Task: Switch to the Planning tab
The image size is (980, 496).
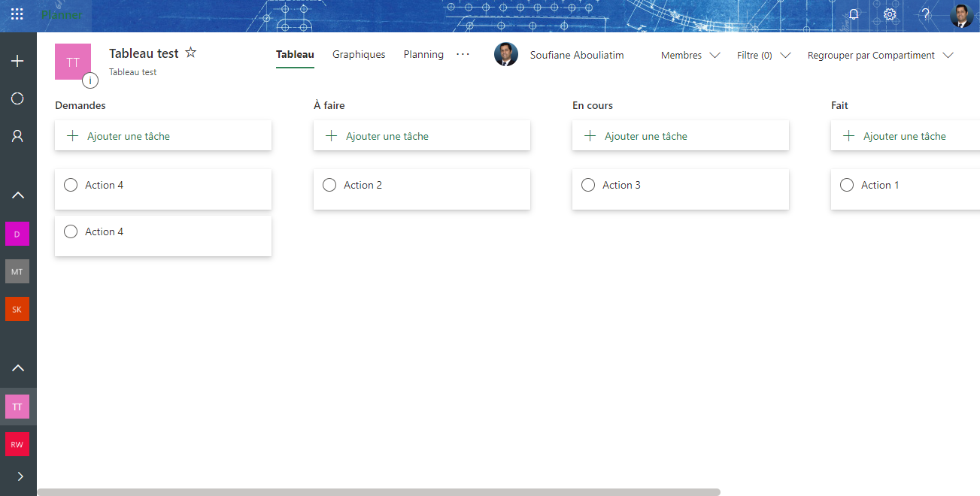Action: pos(423,55)
